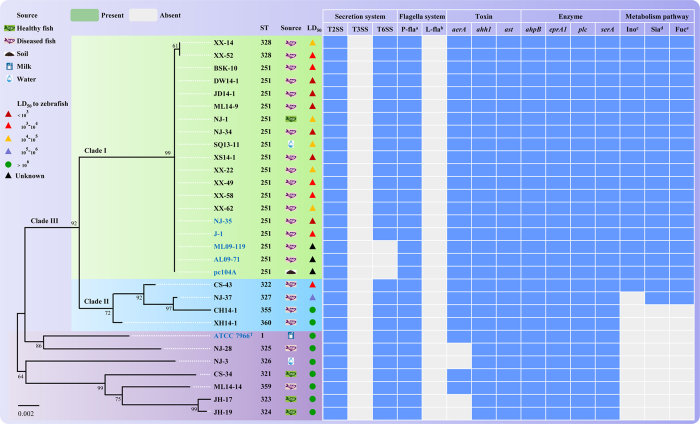This screenshot has height=424, width=700.
Task: Click the healthy fish source icon for NJ-1
Action: click(291, 119)
